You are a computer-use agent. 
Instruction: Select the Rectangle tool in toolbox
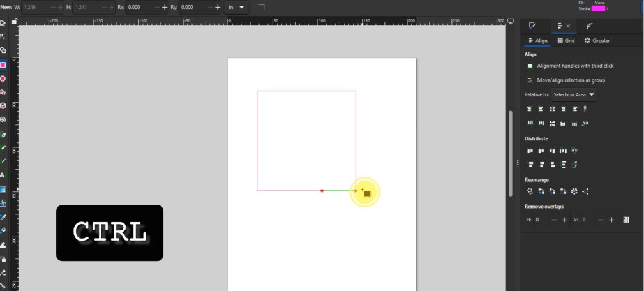pyautogui.click(x=3, y=64)
